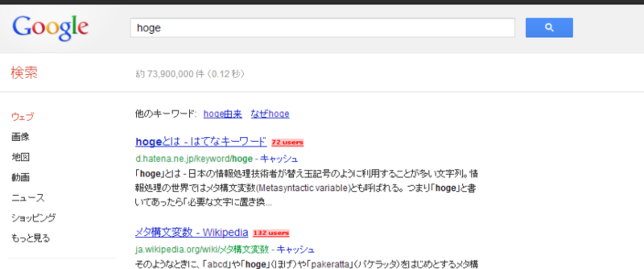Expand もっと見る for more categories
The height and width of the screenshot is (269, 644).
(x=30, y=238)
